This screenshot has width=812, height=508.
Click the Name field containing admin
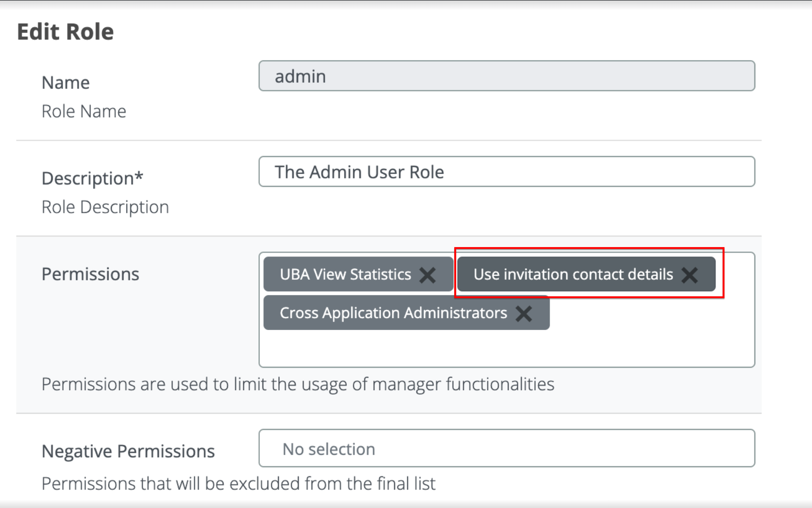(x=506, y=76)
